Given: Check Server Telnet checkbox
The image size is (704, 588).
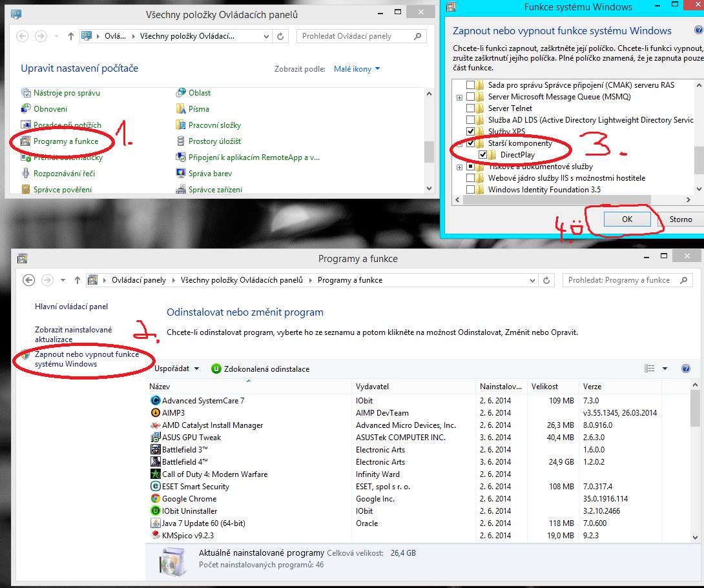Looking at the screenshot, I should (x=470, y=108).
